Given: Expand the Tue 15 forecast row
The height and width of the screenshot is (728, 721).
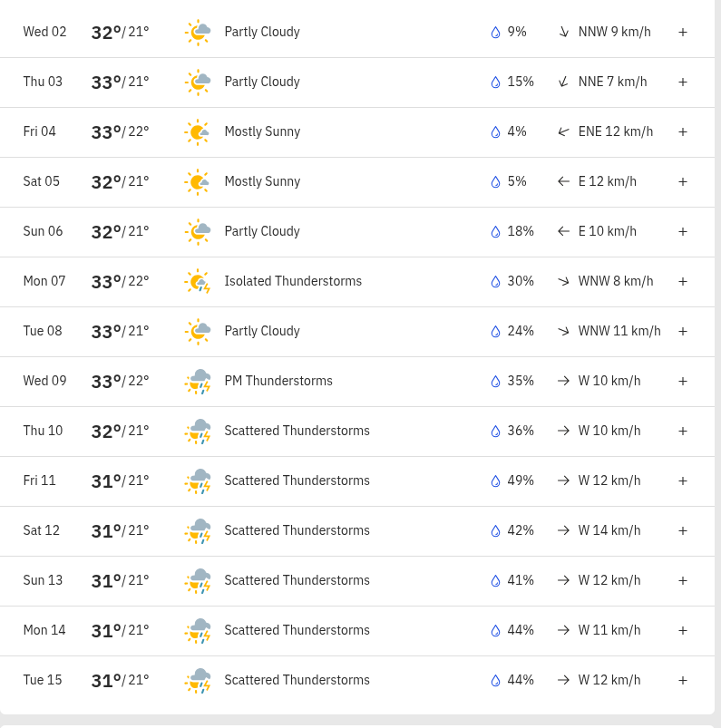Looking at the screenshot, I should 682,681.
